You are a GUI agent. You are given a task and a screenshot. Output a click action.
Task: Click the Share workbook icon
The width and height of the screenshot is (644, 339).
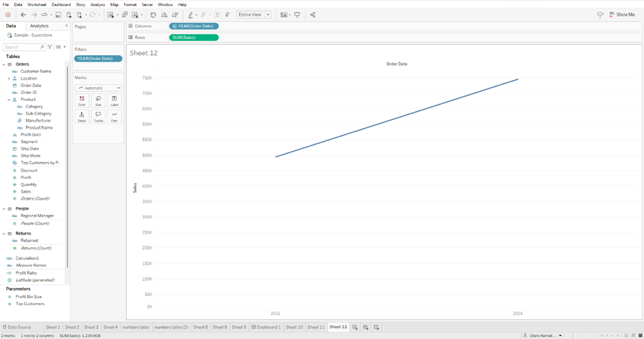tap(313, 15)
